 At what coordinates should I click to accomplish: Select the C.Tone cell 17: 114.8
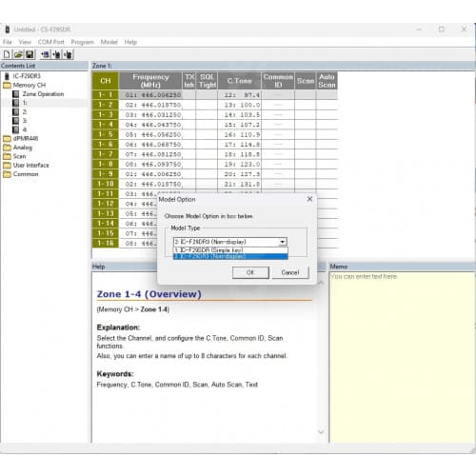point(240,145)
